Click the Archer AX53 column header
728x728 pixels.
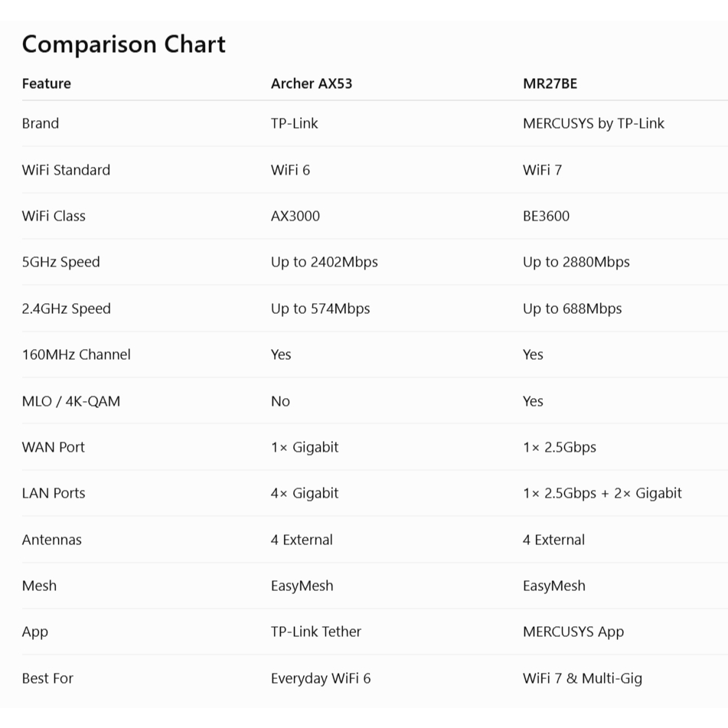point(312,83)
